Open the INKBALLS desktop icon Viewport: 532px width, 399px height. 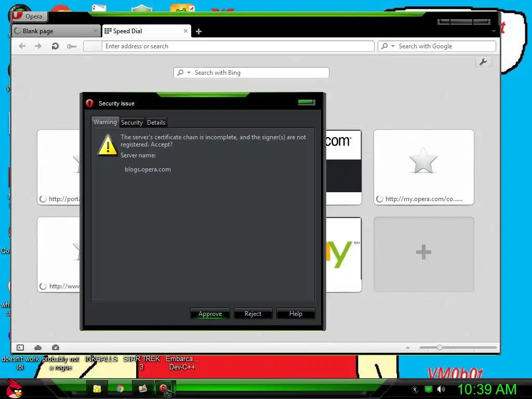tap(101, 359)
